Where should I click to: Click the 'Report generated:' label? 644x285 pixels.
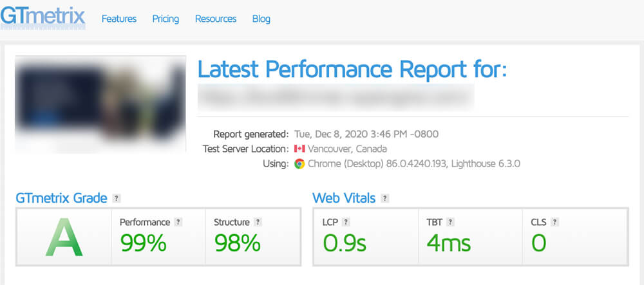[251, 134]
